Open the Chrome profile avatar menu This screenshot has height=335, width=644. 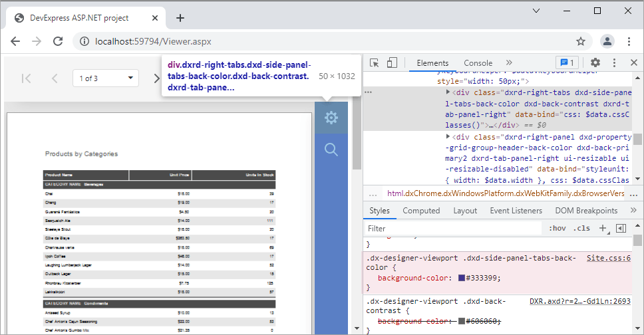(607, 41)
